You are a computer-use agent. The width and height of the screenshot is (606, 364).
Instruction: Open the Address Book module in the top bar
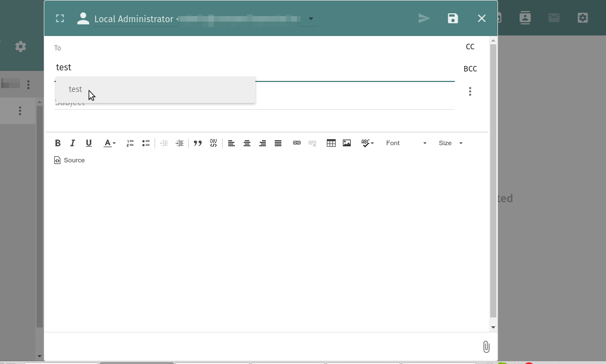[525, 18]
